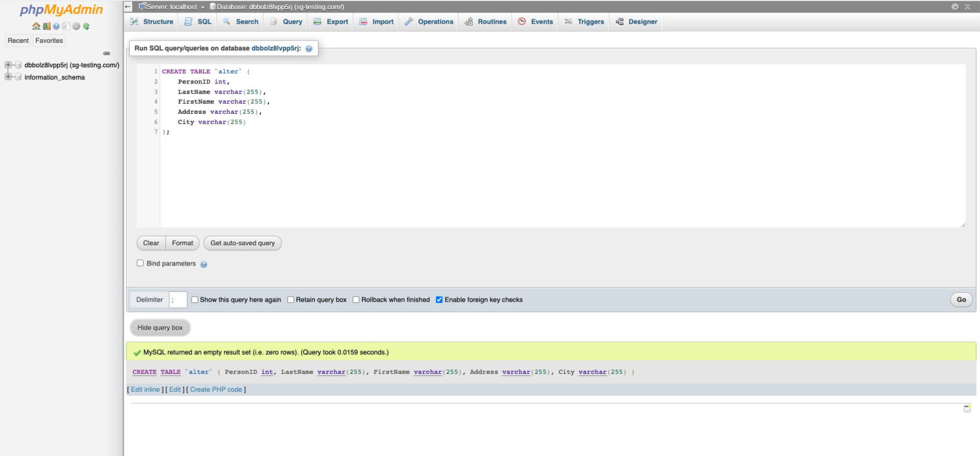This screenshot has height=456, width=980.
Task: Click Server: localhost breadcrumb
Action: [171, 7]
